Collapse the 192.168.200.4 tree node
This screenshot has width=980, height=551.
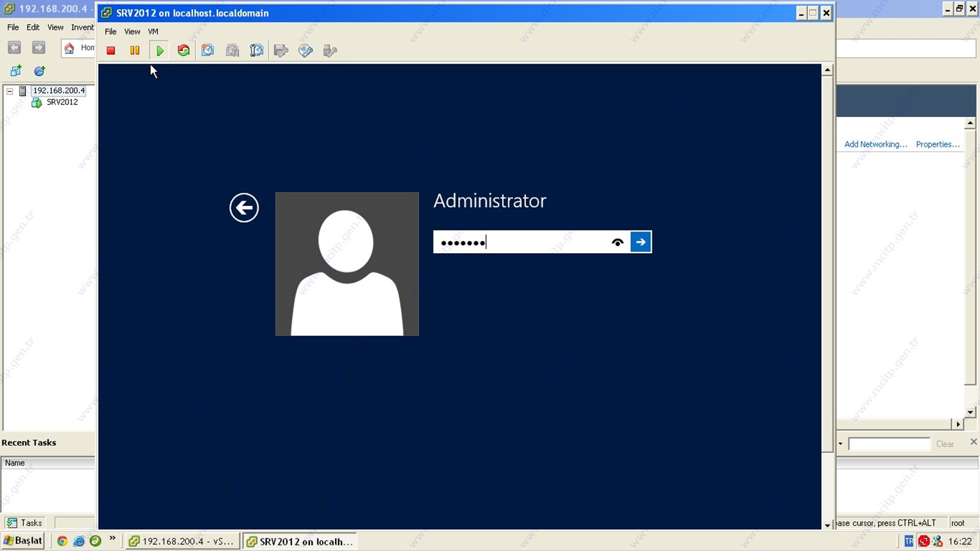coord(10,91)
